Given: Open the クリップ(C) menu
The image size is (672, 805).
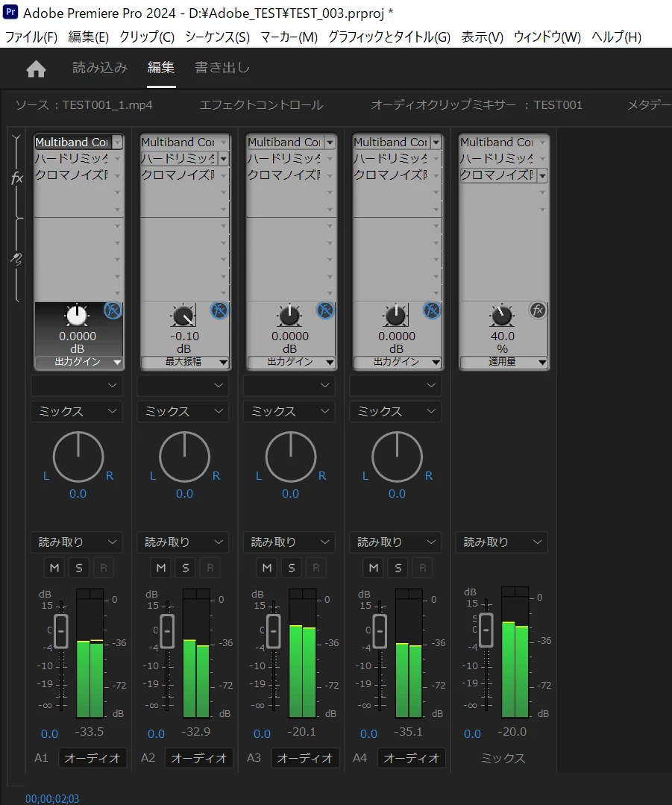Looking at the screenshot, I should (147, 37).
